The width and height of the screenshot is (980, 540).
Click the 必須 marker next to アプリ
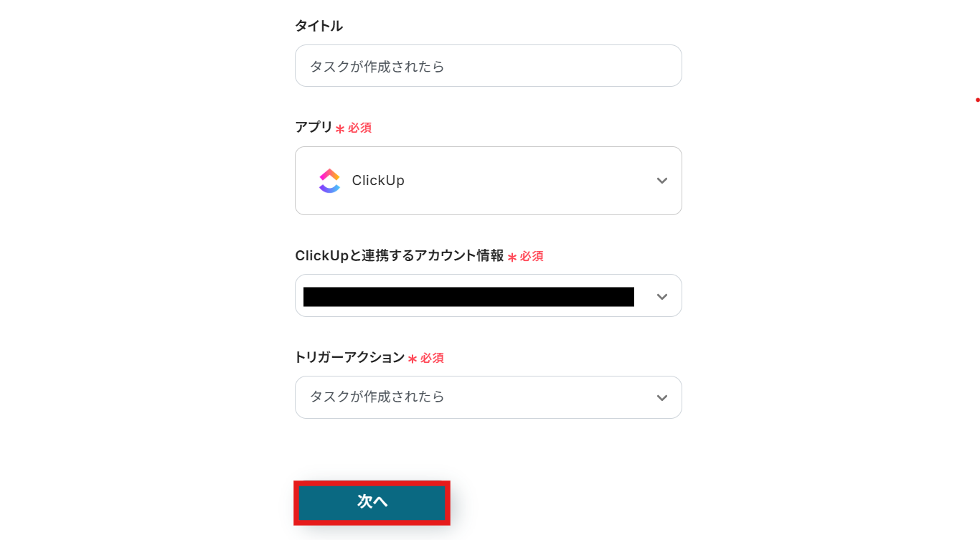pyautogui.click(x=359, y=128)
